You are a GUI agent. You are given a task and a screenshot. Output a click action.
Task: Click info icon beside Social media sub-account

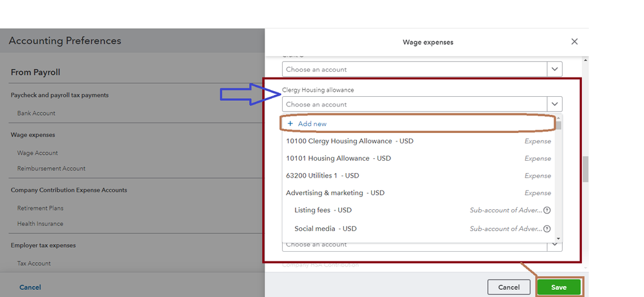(x=547, y=229)
